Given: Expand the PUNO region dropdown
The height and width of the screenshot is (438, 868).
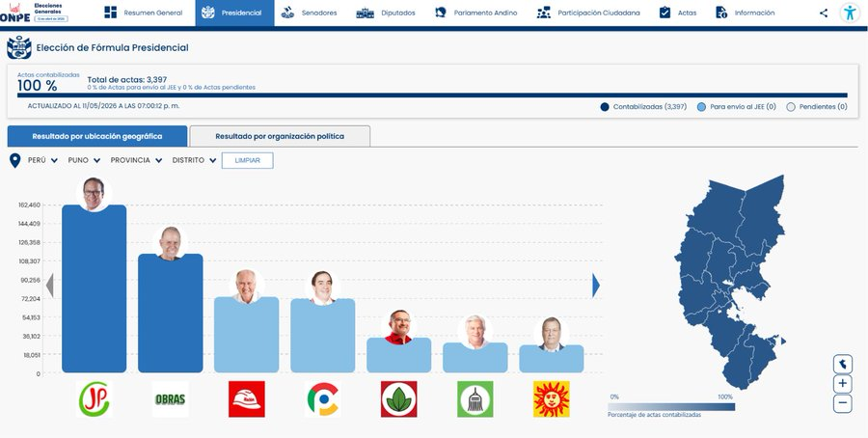Looking at the screenshot, I should [84, 160].
